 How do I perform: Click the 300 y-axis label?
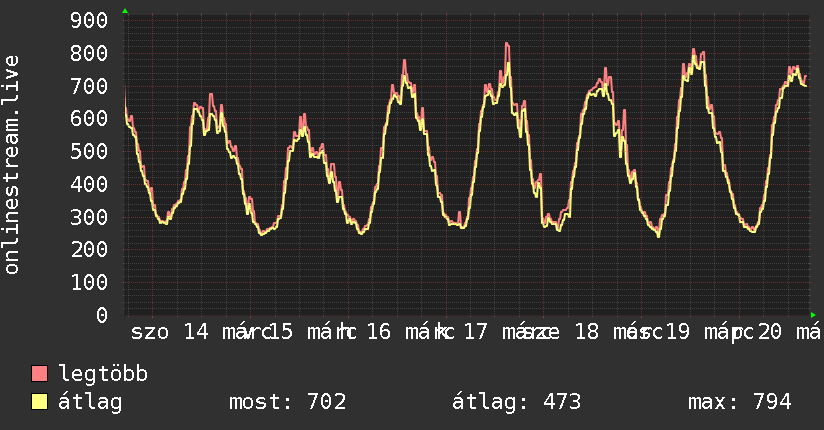coord(89,217)
